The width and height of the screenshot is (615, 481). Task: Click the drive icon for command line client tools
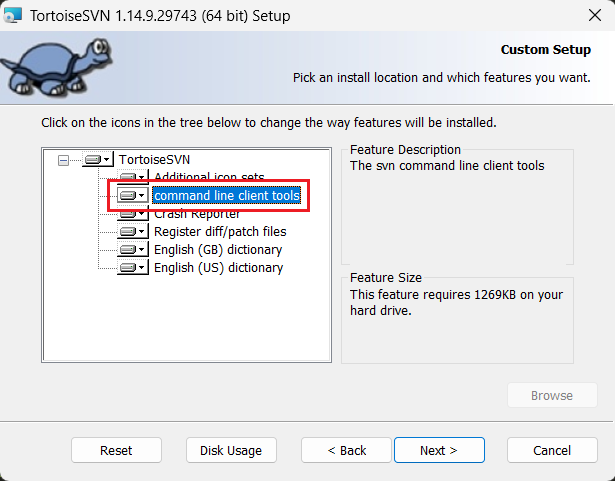point(132,196)
